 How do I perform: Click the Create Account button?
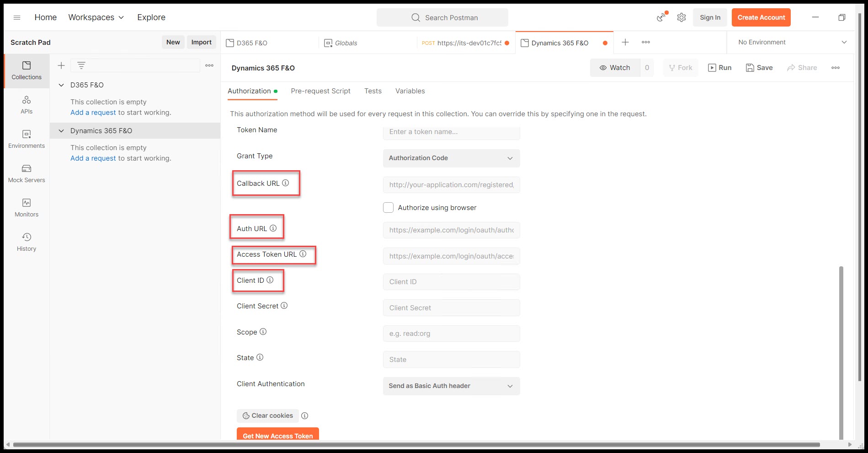761,17
